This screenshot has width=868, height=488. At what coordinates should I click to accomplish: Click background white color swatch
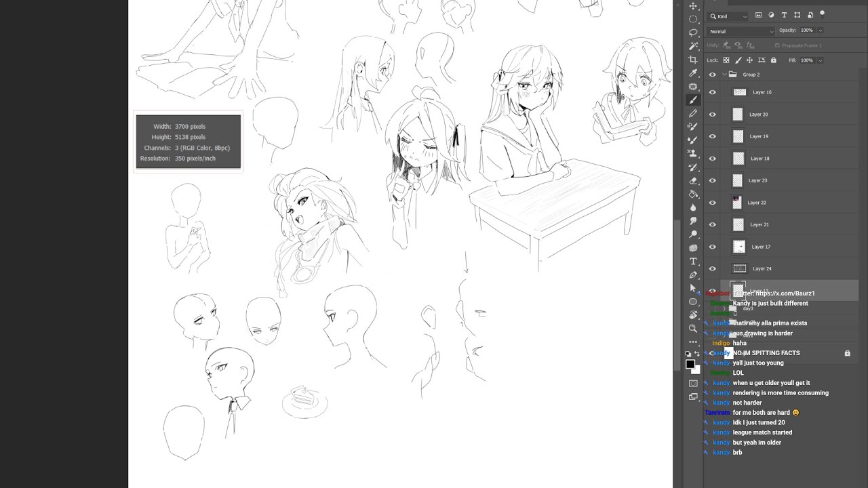click(696, 370)
